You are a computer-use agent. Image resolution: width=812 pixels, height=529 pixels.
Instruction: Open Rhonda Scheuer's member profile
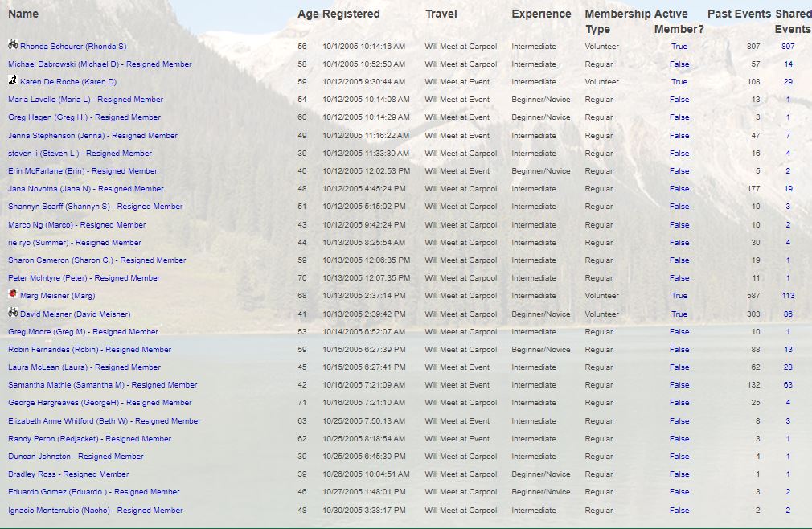pos(73,47)
